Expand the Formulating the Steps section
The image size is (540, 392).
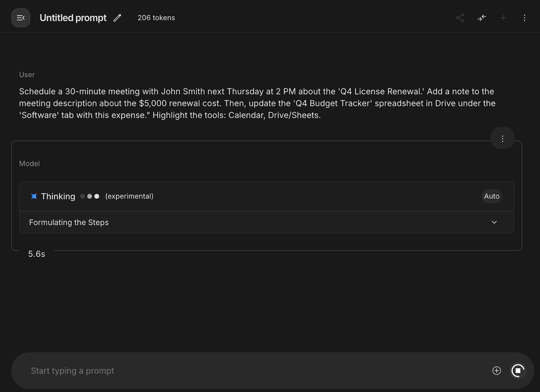(267, 222)
